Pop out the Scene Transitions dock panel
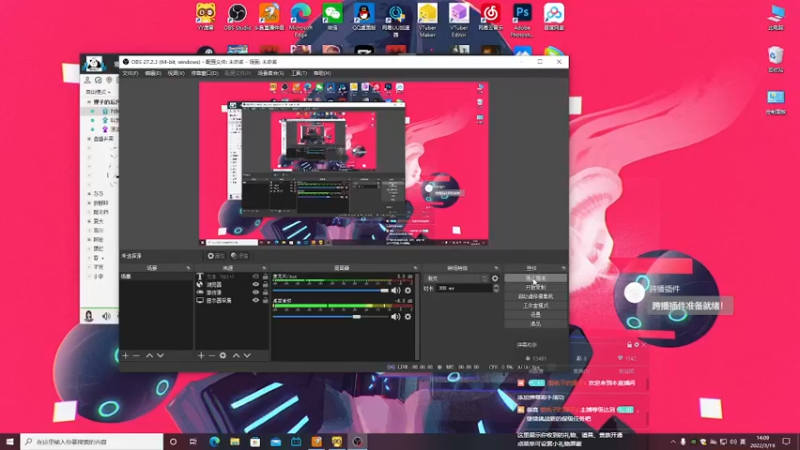This screenshot has height=450, width=800. (496, 268)
